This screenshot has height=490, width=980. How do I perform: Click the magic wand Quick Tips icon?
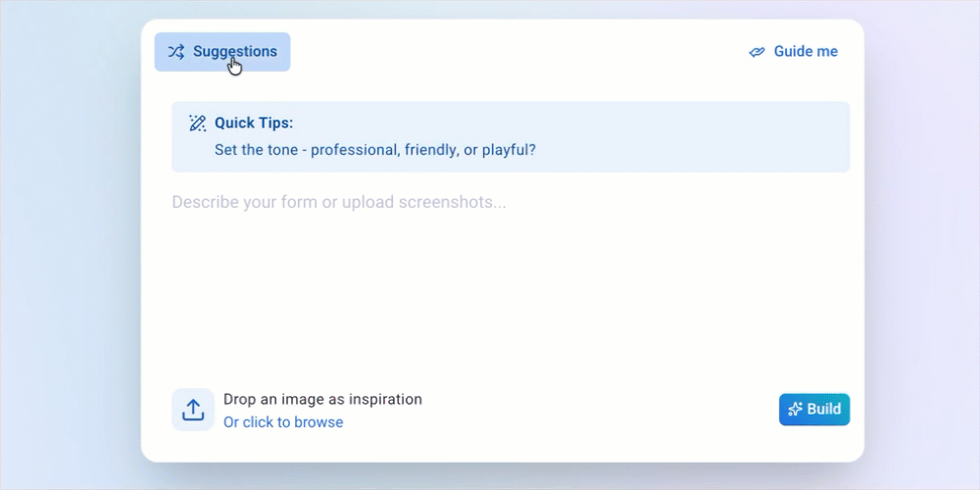tap(197, 123)
